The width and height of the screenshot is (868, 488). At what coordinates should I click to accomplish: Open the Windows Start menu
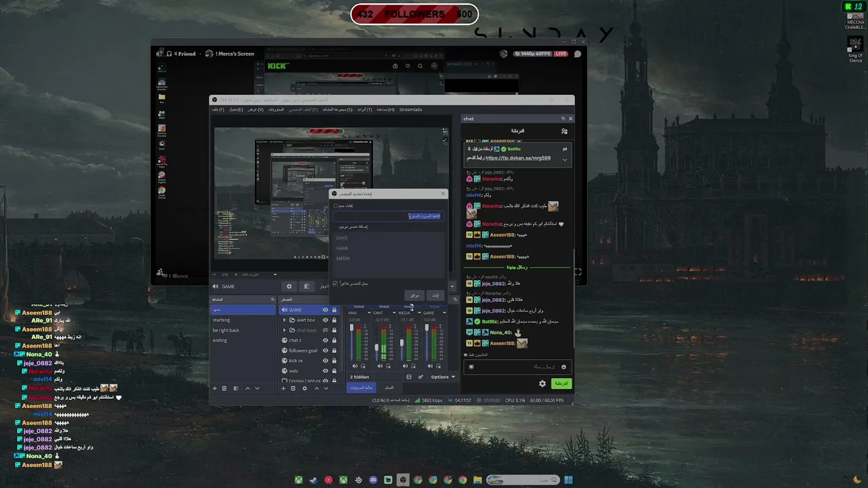(x=568, y=480)
